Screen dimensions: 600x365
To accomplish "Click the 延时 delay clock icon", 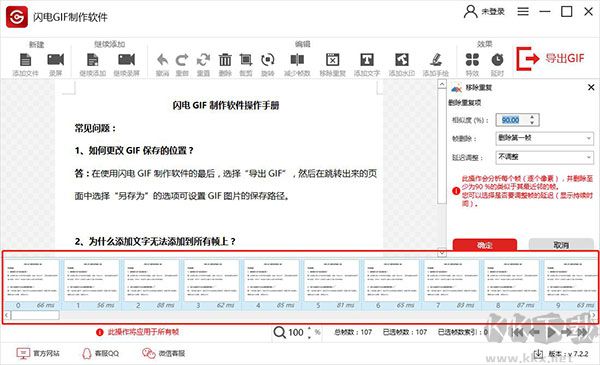I will [x=497, y=60].
